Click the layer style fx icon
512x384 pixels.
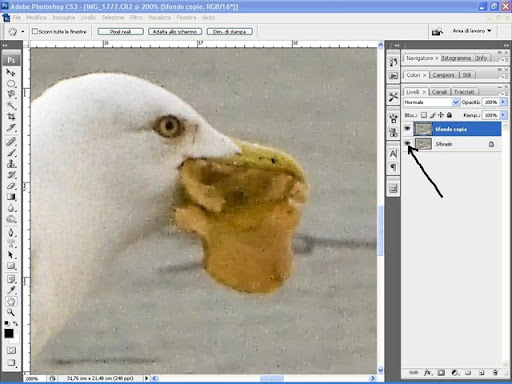click(427, 373)
